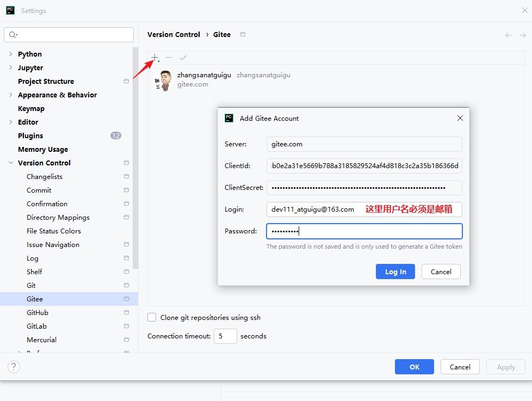Cancel the Settings window
The width and height of the screenshot is (532, 401).
pos(460,367)
